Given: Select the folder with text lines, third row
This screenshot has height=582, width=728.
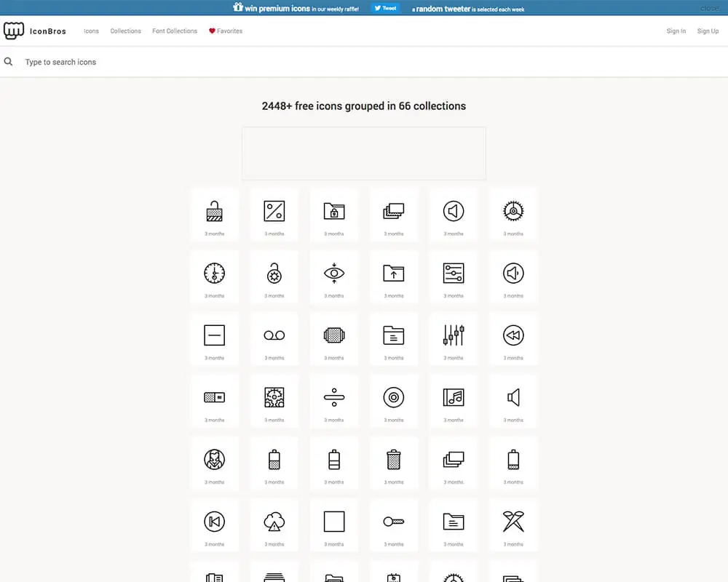Looking at the screenshot, I should click(394, 335).
